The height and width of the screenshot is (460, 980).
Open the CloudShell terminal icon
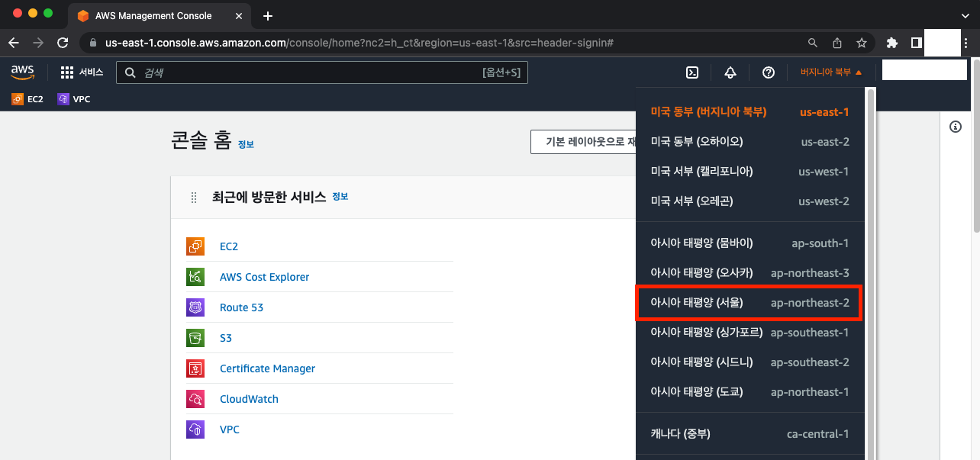[x=692, y=72]
